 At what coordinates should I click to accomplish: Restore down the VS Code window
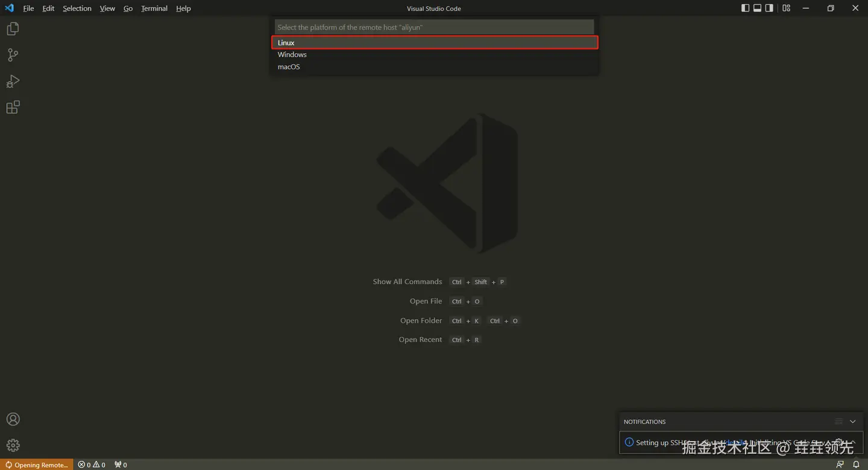831,8
